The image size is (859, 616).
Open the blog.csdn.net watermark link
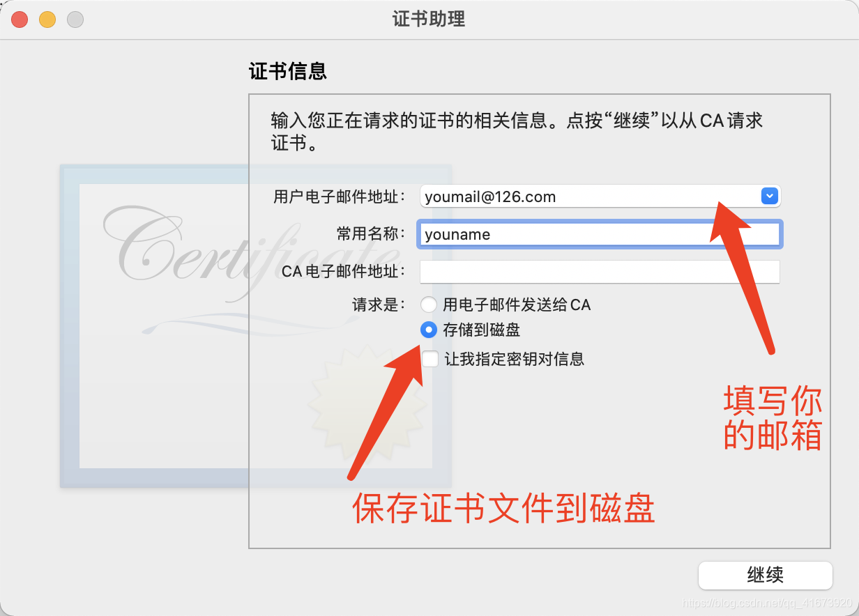(x=768, y=601)
